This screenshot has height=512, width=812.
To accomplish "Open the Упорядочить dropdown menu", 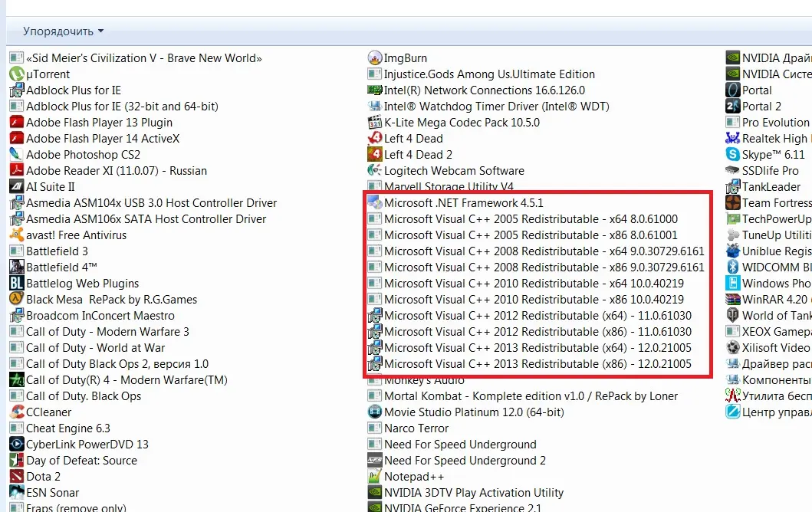I will coord(63,31).
